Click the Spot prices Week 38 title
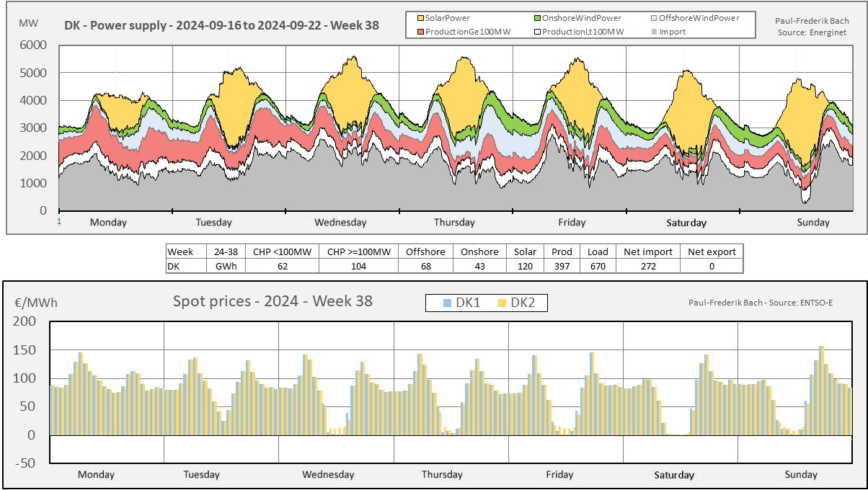This screenshot has height=490, width=868. tap(273, 301)
